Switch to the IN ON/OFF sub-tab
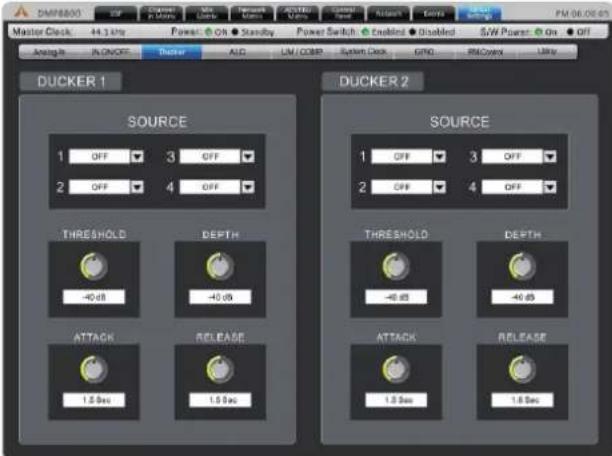612x456 pixels. point(110,52)
